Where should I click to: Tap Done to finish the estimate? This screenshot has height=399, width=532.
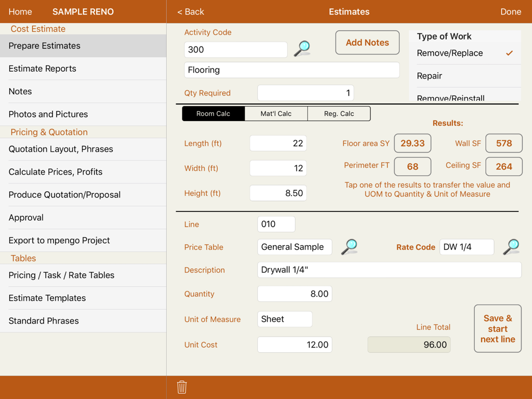(x=511, y=11)
